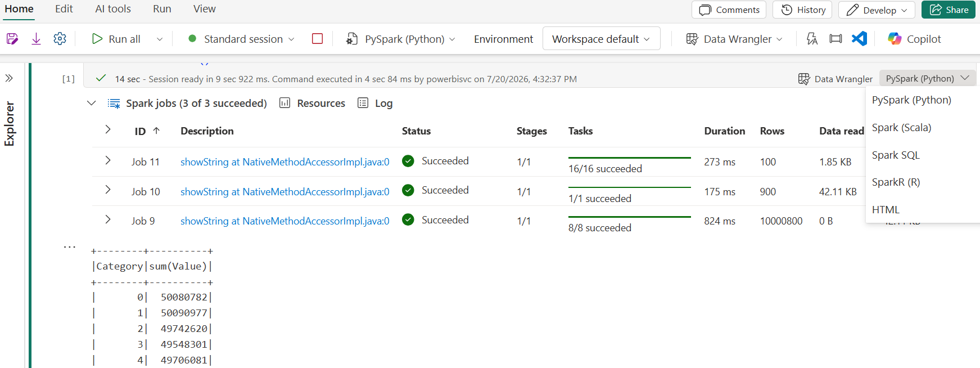Click Job 10 green succeeded check icon
The image size is (980, 368).
click(408, 190)
